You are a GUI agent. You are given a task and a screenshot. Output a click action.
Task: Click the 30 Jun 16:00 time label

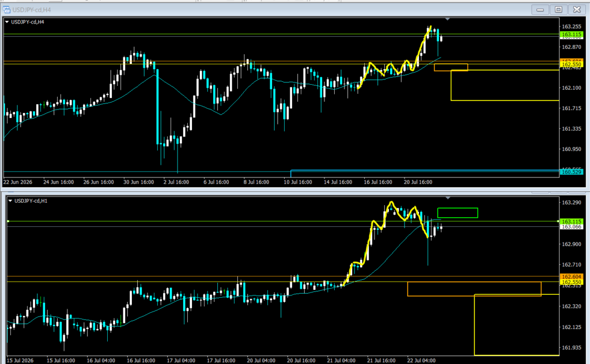pyautogui.click(x=138, y=182)
